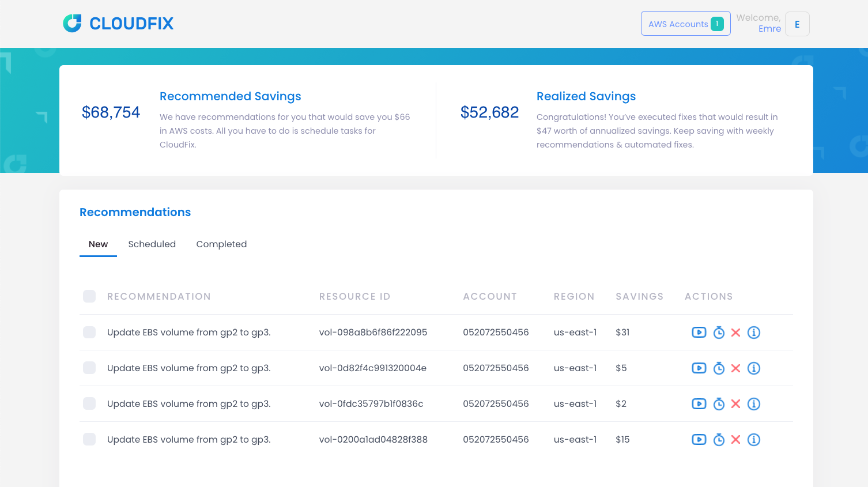This screenshot has width=868, height=487.
Task: Tick the checkbox for vol-0200a1ad04828f388
Action: [89, 440]
